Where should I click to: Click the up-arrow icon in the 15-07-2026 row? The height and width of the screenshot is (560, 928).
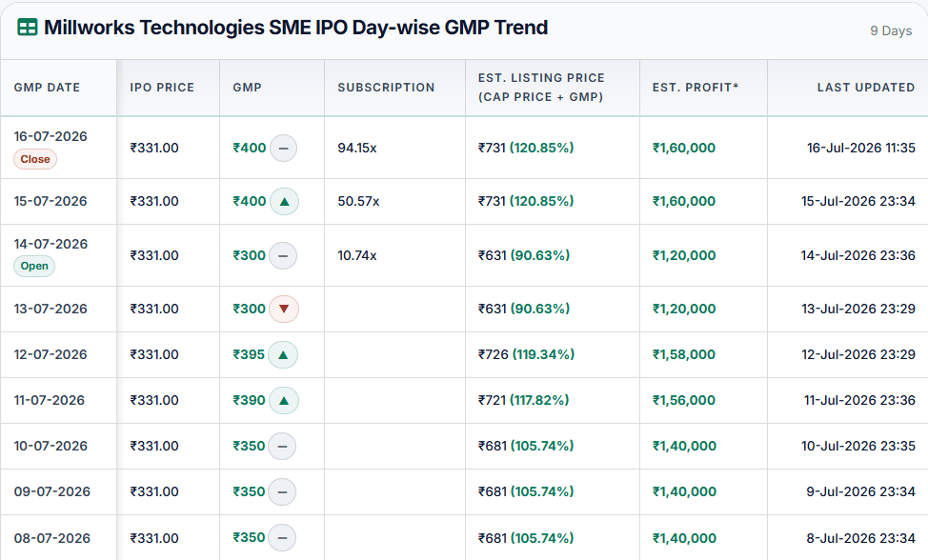click(285, 201)
